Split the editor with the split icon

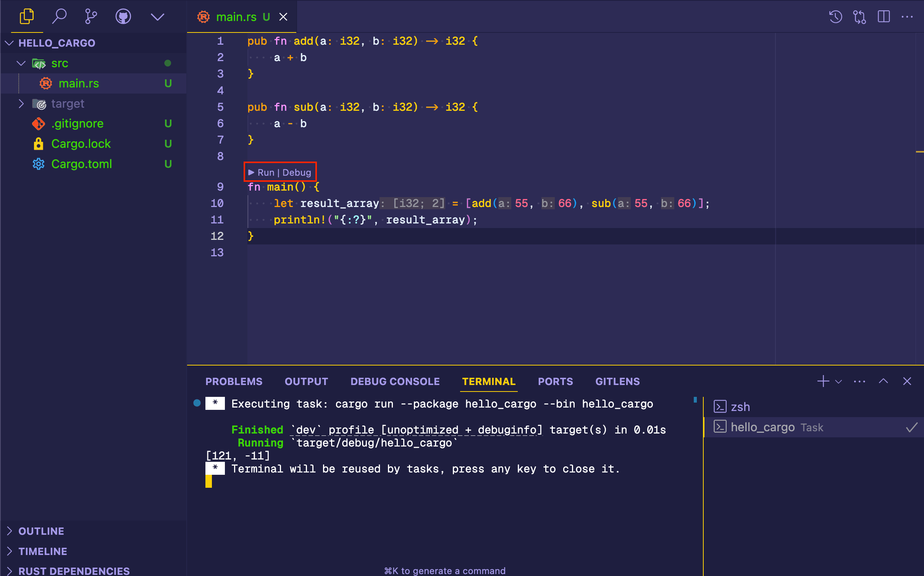click(x=884, y=16)
